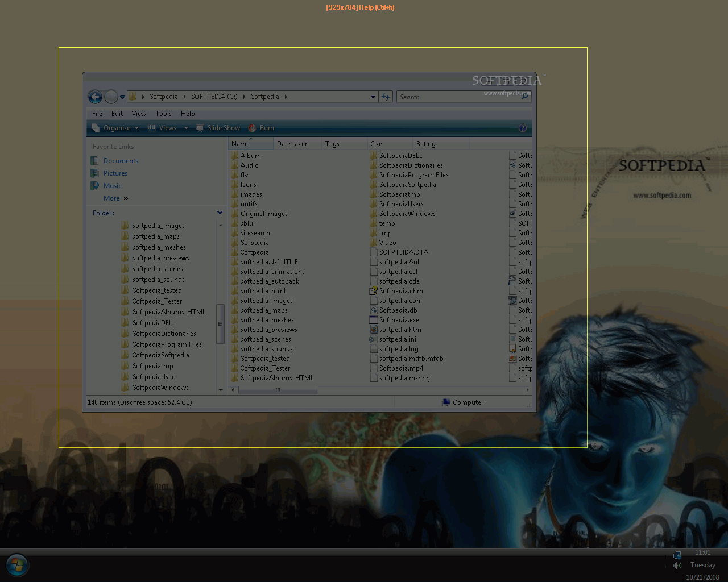728x582 pixels.
Task: Select the Softpedia.db file icon
Action: 374,310
